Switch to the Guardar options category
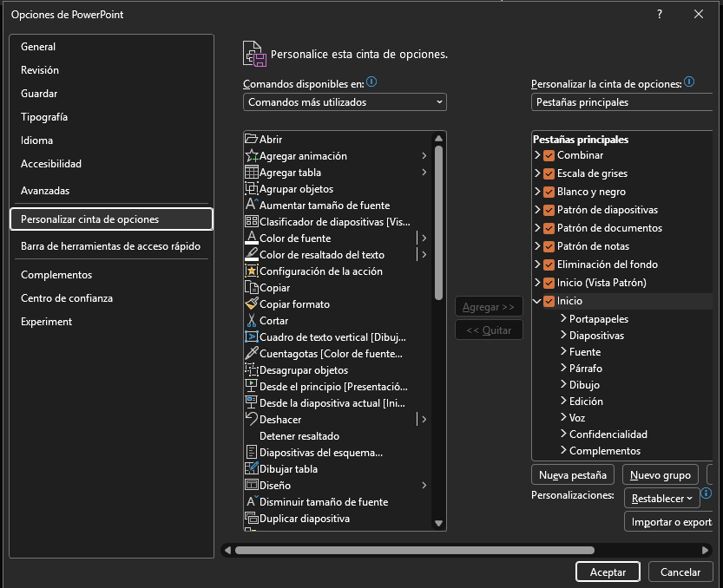 coord(111,94)
